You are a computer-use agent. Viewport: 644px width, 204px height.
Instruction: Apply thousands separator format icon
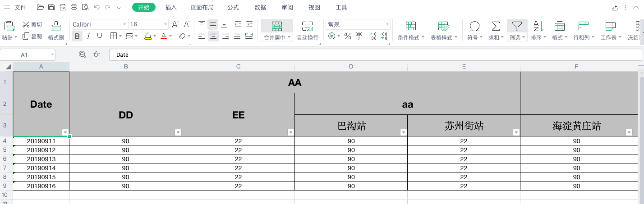[x=359, y=36]
